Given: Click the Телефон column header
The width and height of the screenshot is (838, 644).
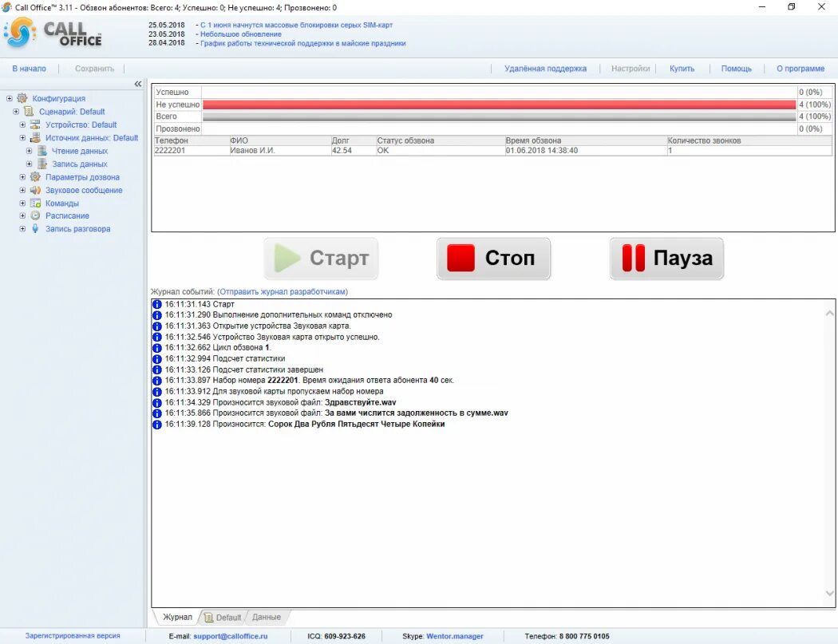Looking at the screenshot, I should click(x=192, y=140).
